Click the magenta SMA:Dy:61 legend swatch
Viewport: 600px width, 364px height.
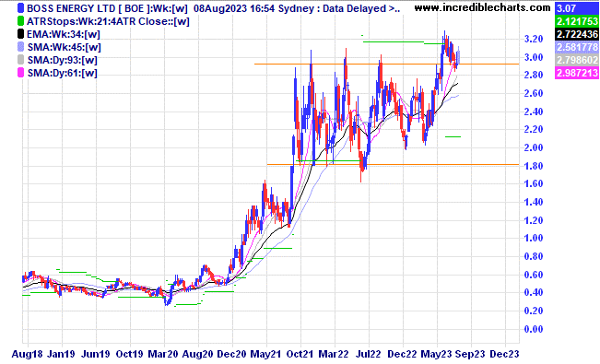(x=20, y=73)
